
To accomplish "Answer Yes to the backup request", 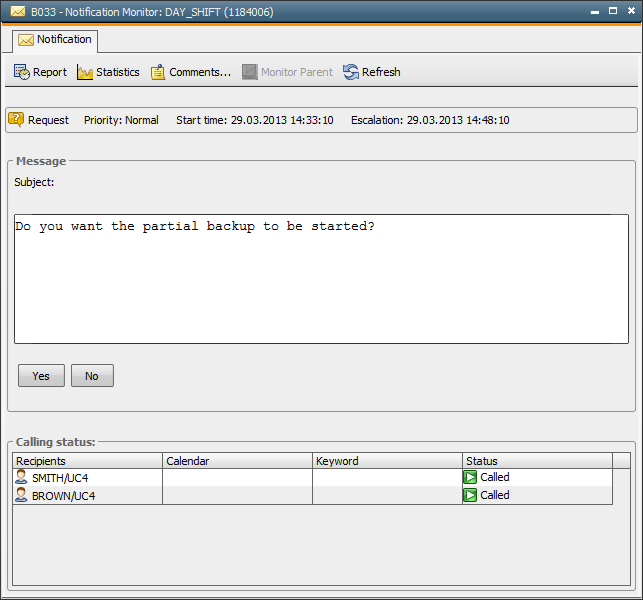I will (x=41, y=376).
